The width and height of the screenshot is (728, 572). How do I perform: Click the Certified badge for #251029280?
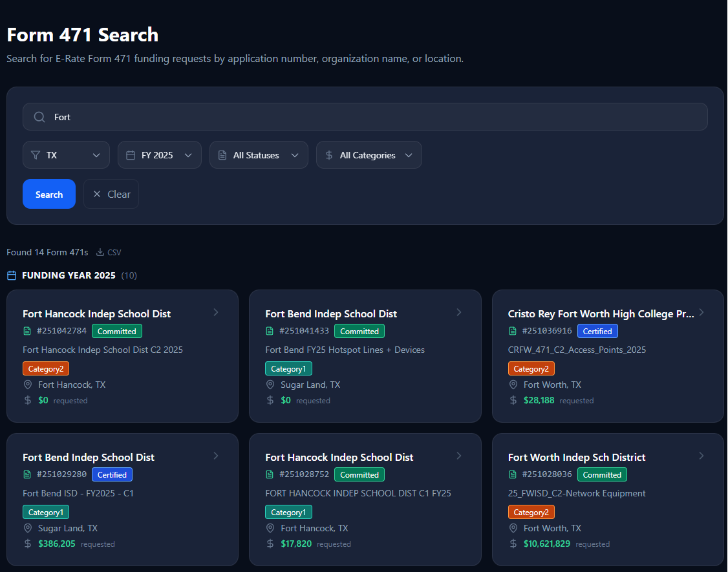click(x=112, y=475)
